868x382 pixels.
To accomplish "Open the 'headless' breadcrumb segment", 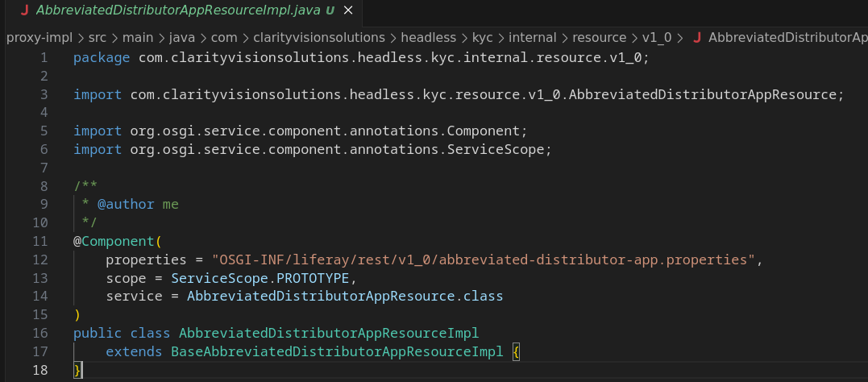I will coord(429,38).
